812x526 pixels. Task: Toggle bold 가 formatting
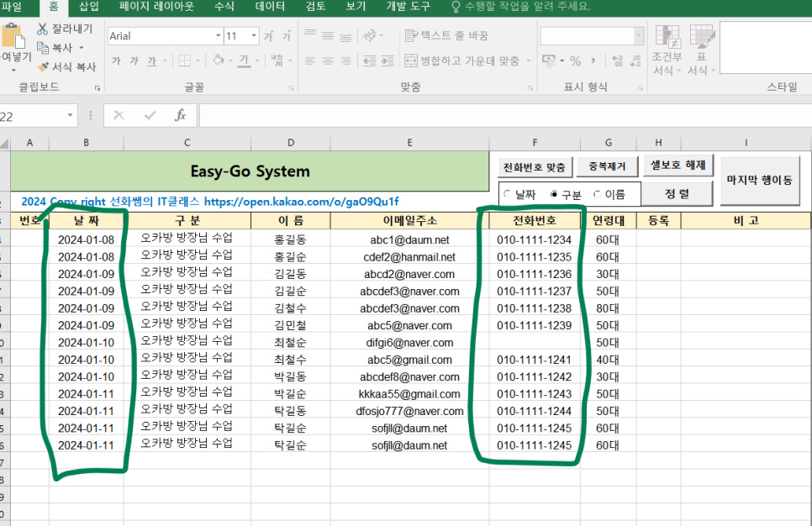coord(117,61)
